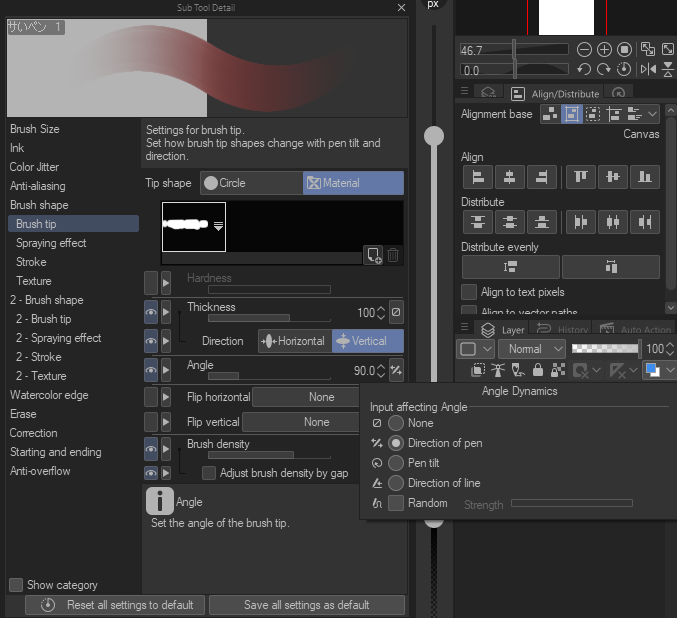Select the Pen tilt radio option
Screen dimensions: 677x618
click(395, 463)
